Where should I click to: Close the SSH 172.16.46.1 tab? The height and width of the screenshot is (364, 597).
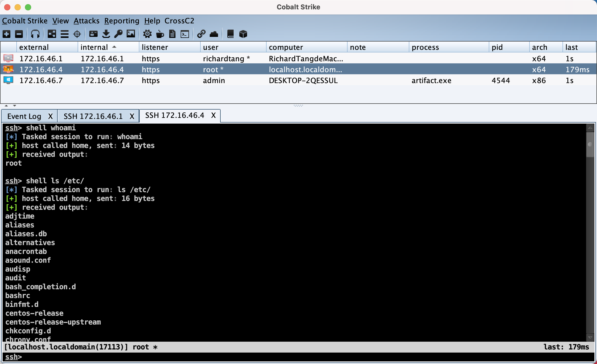pos(132,116)
